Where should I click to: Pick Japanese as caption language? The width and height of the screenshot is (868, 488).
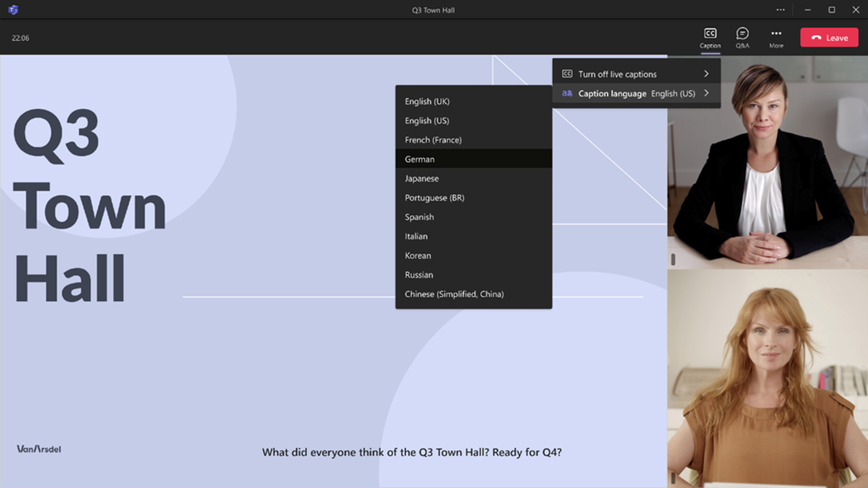tap(473, 178)
